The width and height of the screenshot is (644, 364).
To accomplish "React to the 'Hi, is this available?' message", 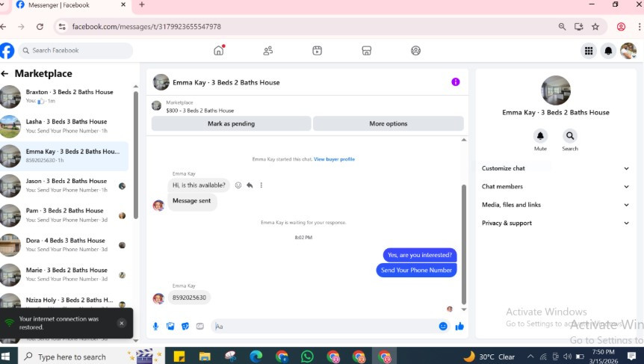I will (238, 185).
